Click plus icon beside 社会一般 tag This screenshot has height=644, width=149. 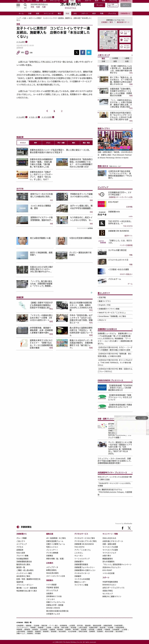(39, 117)
